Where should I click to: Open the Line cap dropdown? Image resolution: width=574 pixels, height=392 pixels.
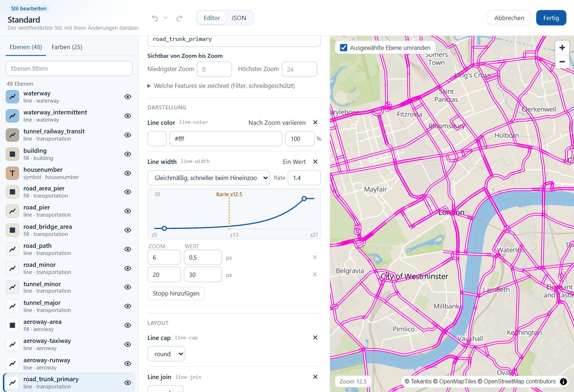pyautogui.click(x=166, y=354)
